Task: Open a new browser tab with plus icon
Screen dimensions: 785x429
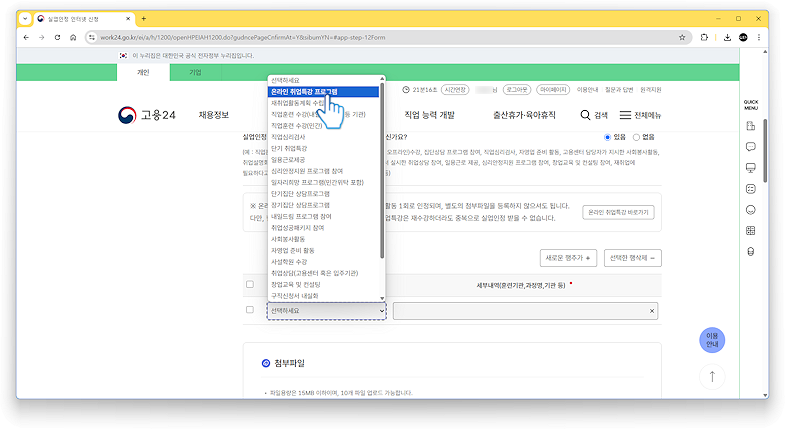Action: (144, 19)
